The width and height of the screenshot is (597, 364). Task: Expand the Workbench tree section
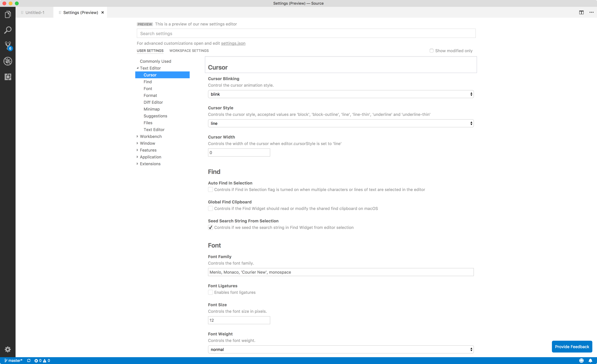tap(137, 136)
